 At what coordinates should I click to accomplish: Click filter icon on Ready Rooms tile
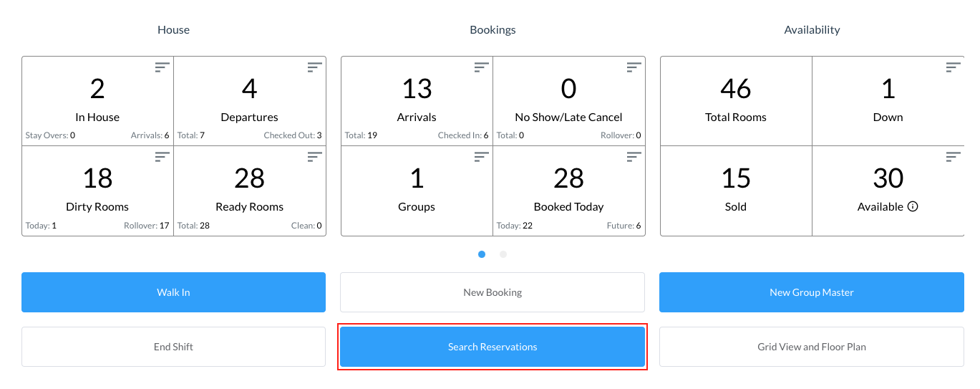(x=315, y=156)
